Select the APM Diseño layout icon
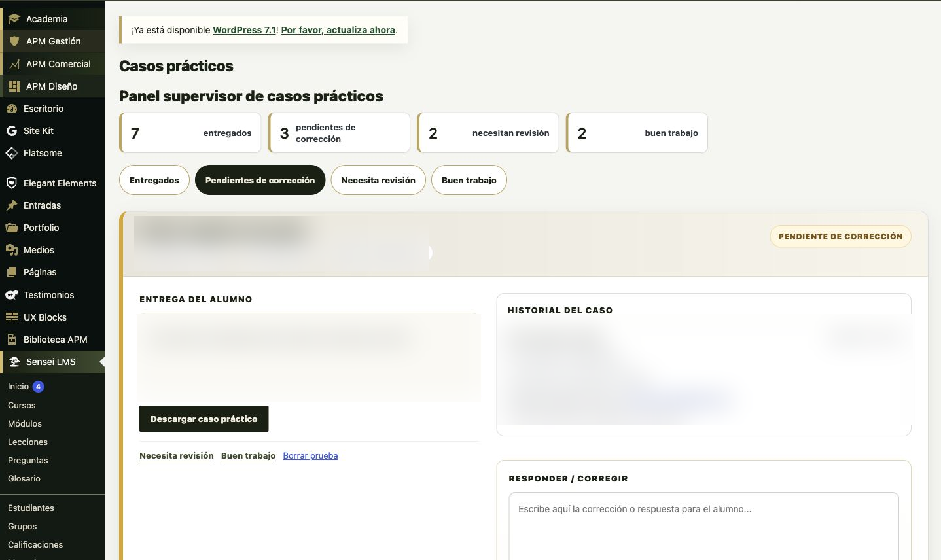This screenshot has height=560, width=941. 14,86
